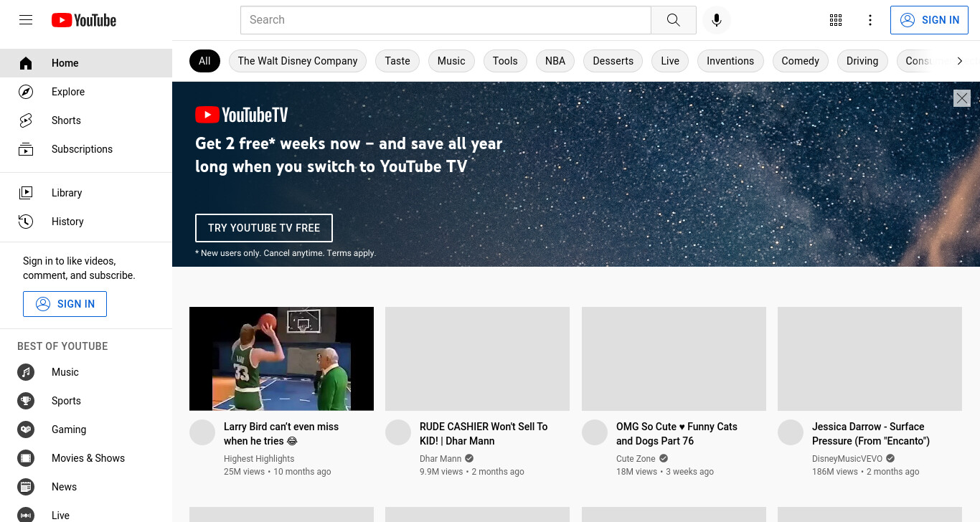This screenshot has height=522, width=980.
Task: Open the settings three-dot menu
Action: coord(870,20)
